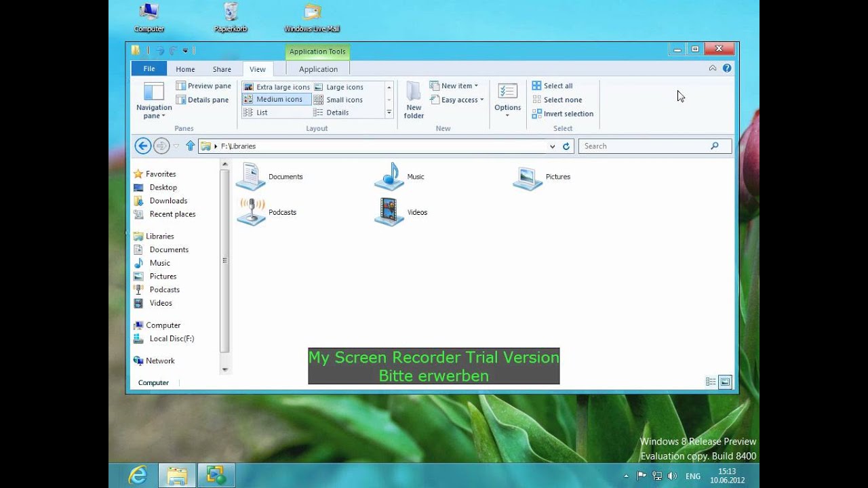
Task: Switch to the Application ribbon tab
Action: [318, 69]
